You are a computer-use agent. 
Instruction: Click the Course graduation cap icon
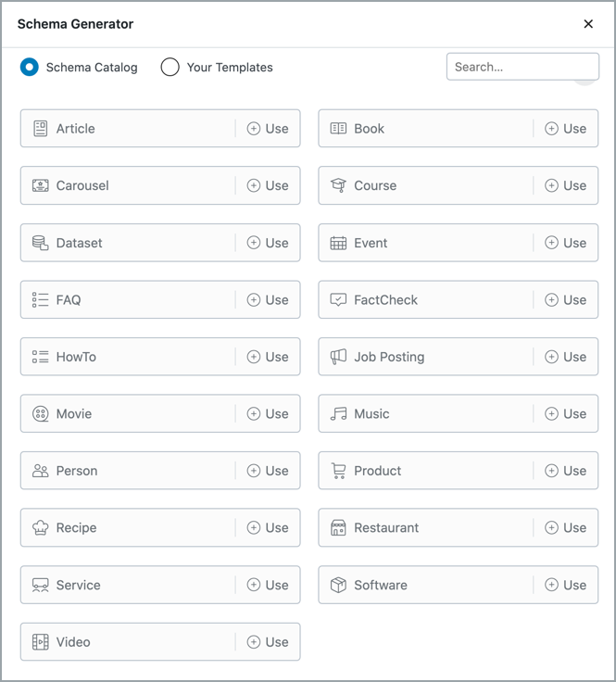pyautogui.click(x=338, y=185)
